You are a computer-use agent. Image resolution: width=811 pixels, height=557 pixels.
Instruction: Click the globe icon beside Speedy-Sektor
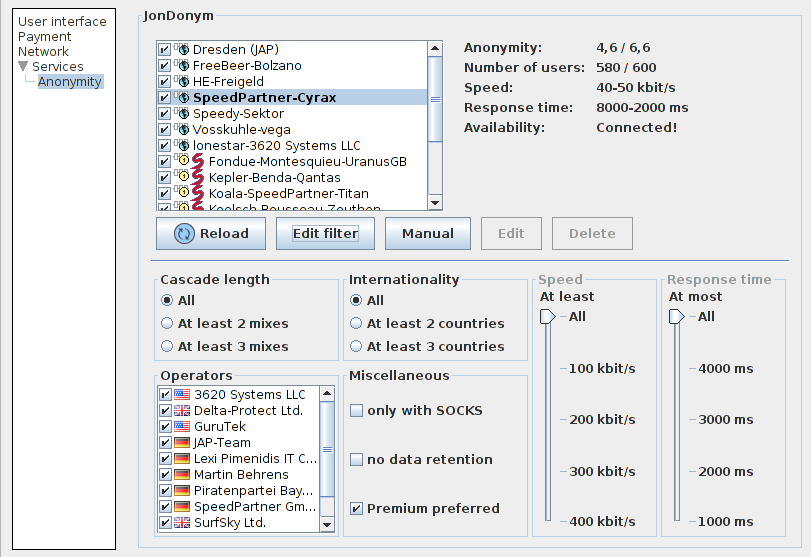(x=184, y=114)
